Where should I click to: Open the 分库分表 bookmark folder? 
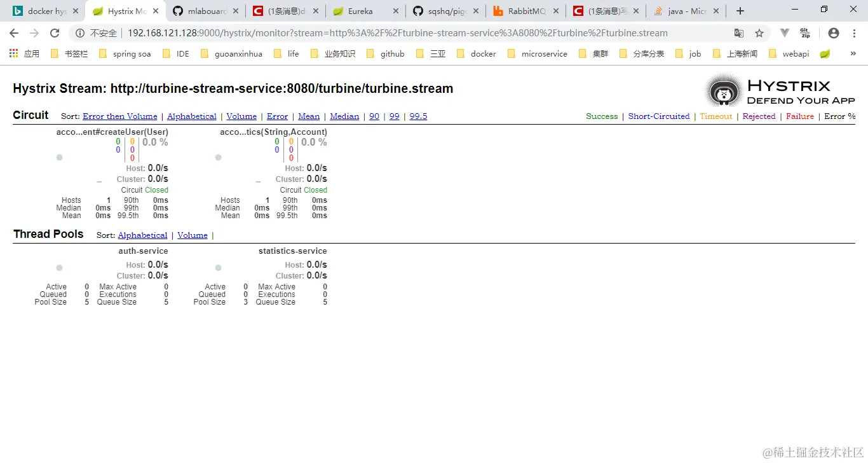click(x=641, y=53)
